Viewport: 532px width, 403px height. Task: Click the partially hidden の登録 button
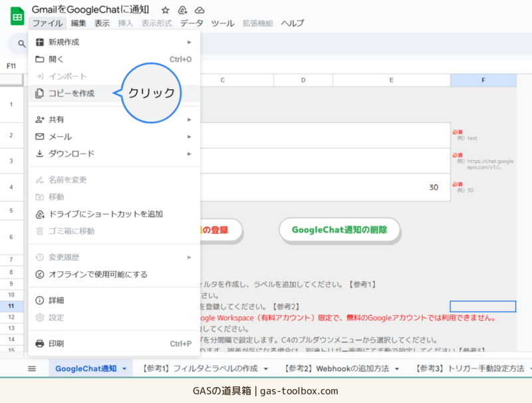click(221, 229)
